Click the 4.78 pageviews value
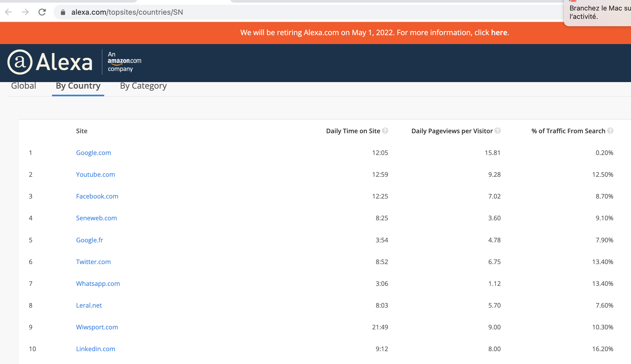 pos(495,240)
